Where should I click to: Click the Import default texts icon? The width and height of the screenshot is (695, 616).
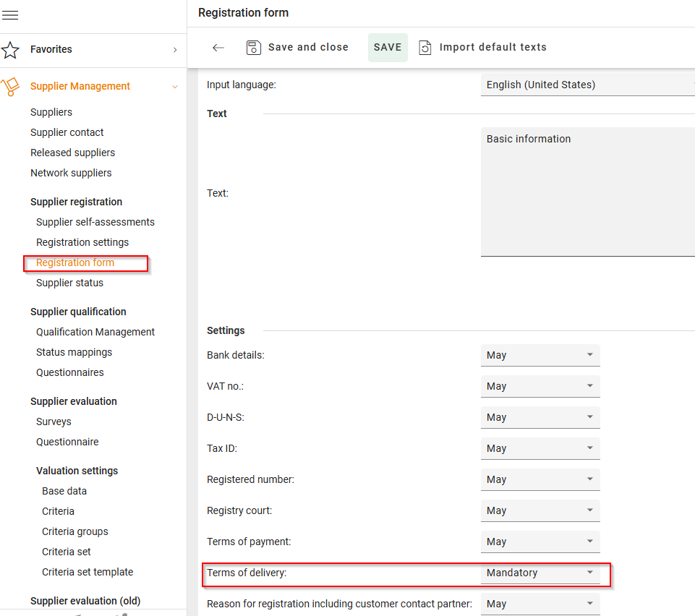coord(425,48)
